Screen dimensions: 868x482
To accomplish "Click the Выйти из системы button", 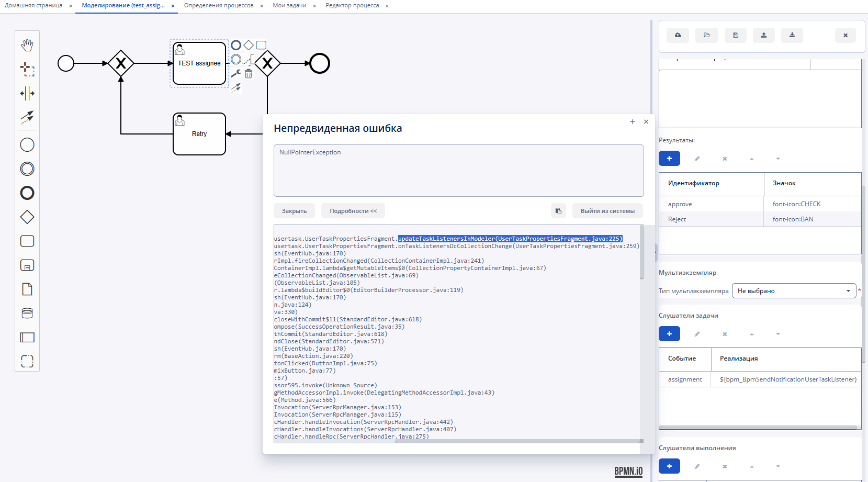I will tap(607, 211).
